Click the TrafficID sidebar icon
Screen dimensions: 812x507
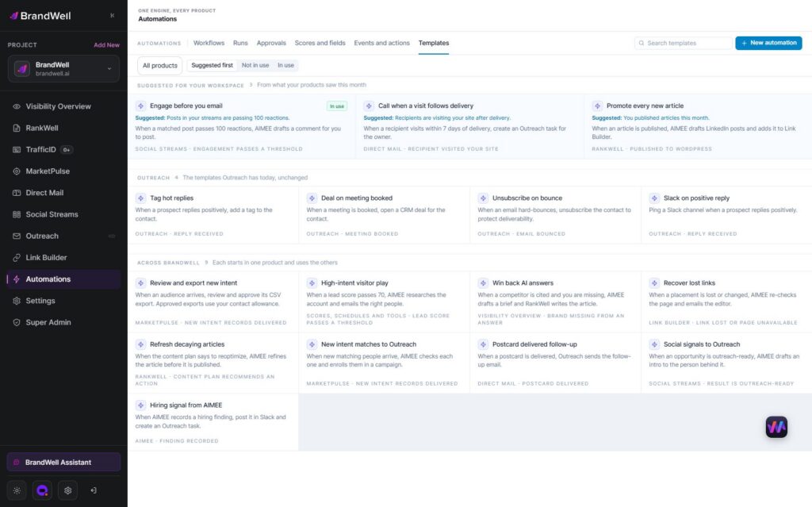tap(17, 149)
